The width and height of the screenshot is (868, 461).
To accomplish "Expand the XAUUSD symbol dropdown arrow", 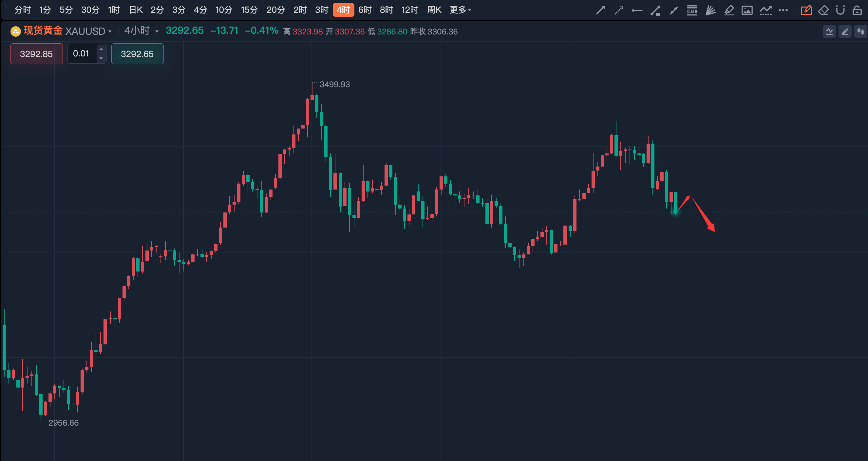I will click(x=110, y=32).
